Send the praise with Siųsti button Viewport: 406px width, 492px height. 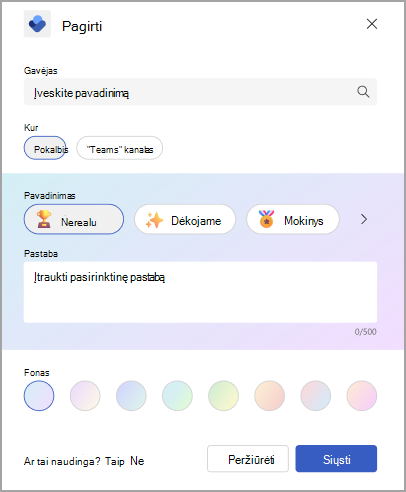click(x=336, y=459)
